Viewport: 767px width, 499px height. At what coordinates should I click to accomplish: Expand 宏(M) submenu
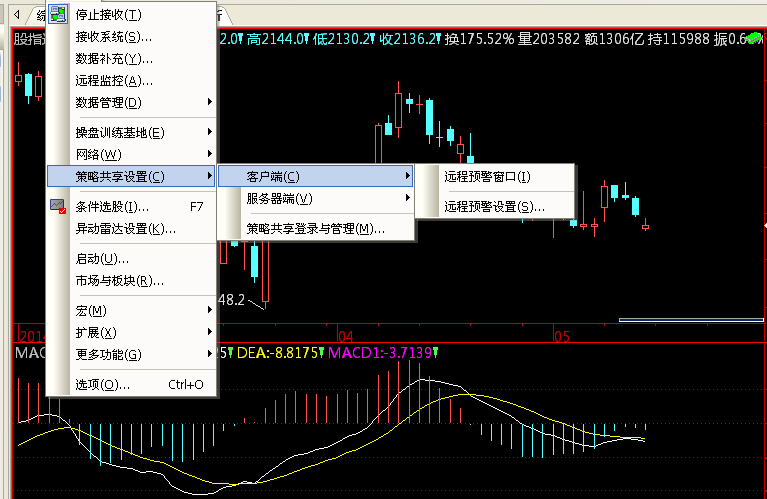point(131,310)
